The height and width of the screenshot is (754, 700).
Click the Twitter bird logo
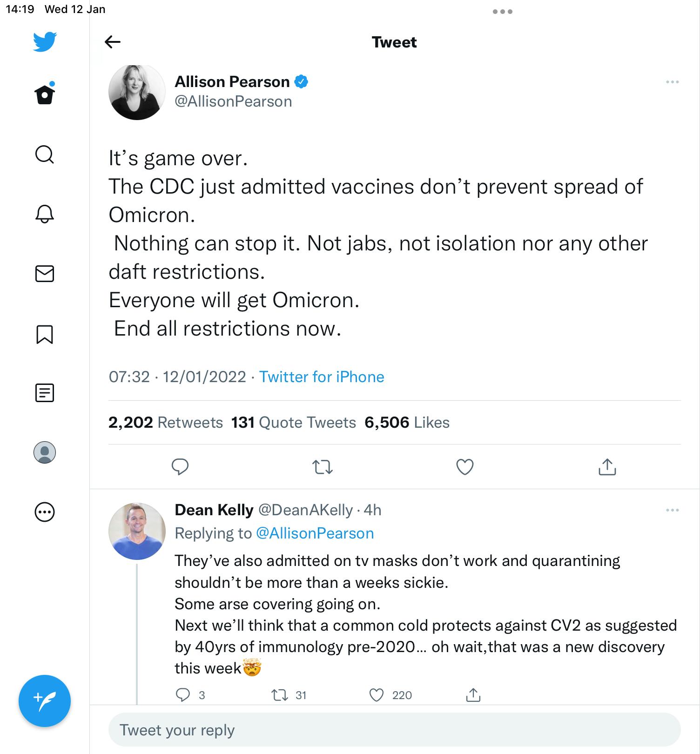pos(45,41)
